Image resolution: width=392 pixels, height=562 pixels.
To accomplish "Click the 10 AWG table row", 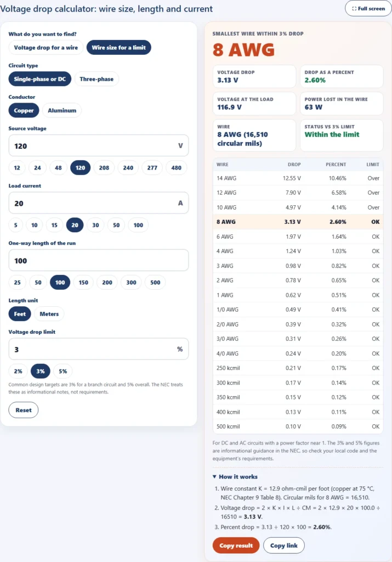I will 298,207.
